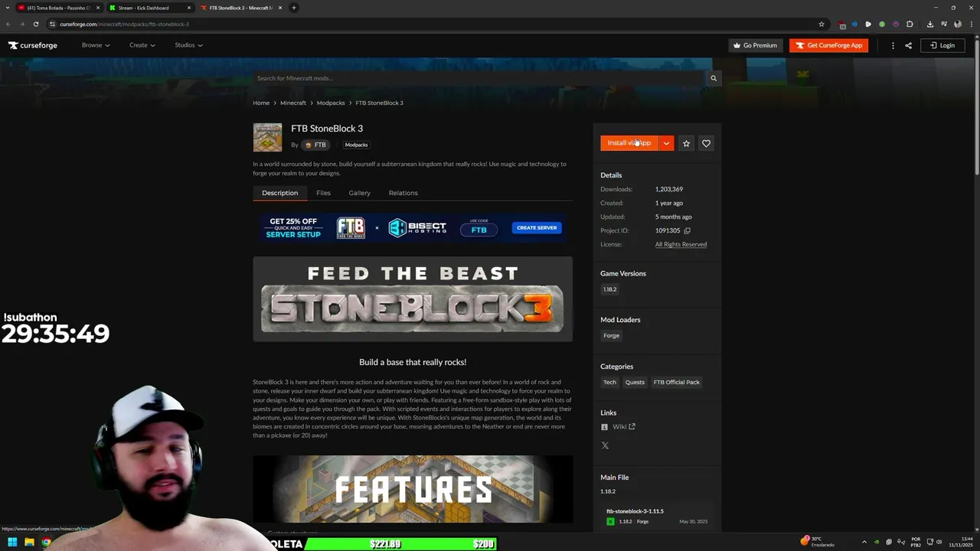Open the three-dot more options menu in site header
This screenshot has width=980, height=551.
coord(893,45)
